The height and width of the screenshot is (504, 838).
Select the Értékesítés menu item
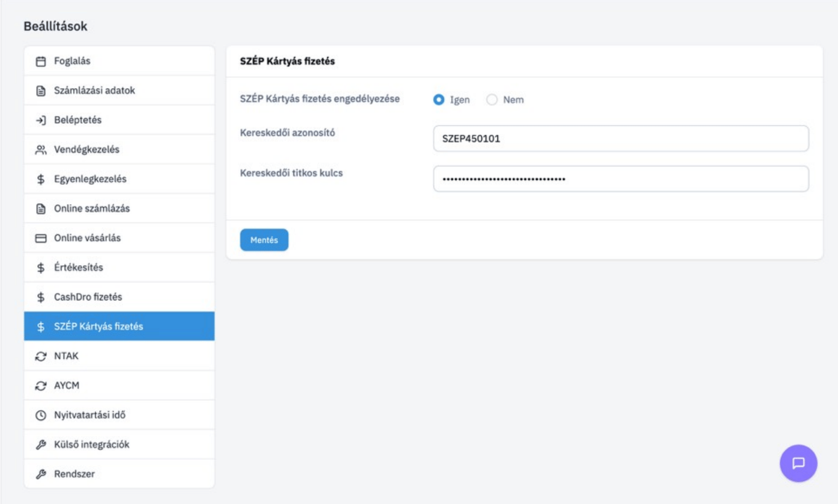click(x=119, y=267)
